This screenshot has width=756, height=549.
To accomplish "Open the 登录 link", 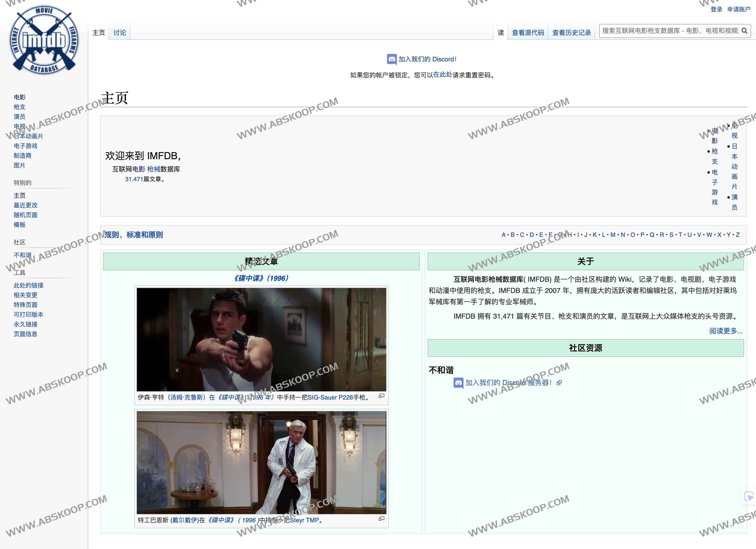I will tap(716, 9).
